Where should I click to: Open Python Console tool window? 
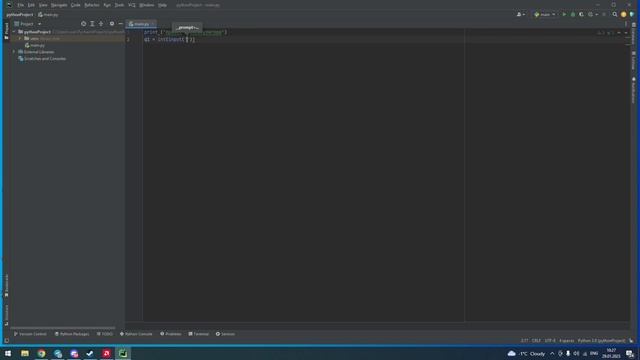pos(136,334)
